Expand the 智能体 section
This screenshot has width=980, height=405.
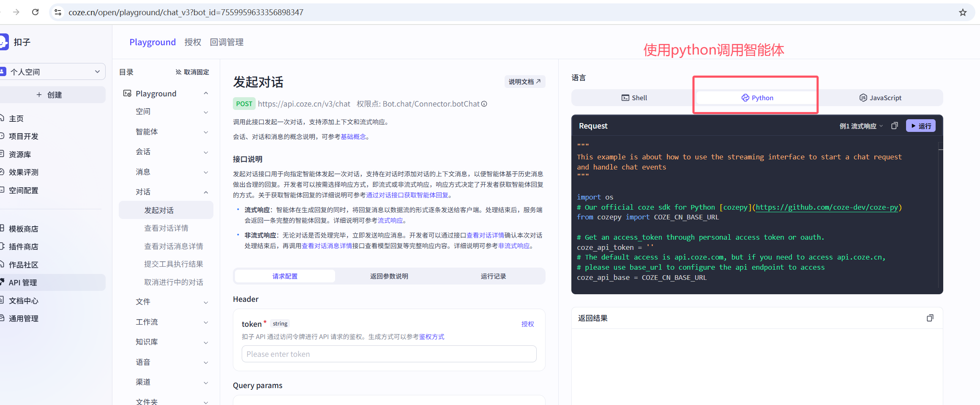coord(206,132)
